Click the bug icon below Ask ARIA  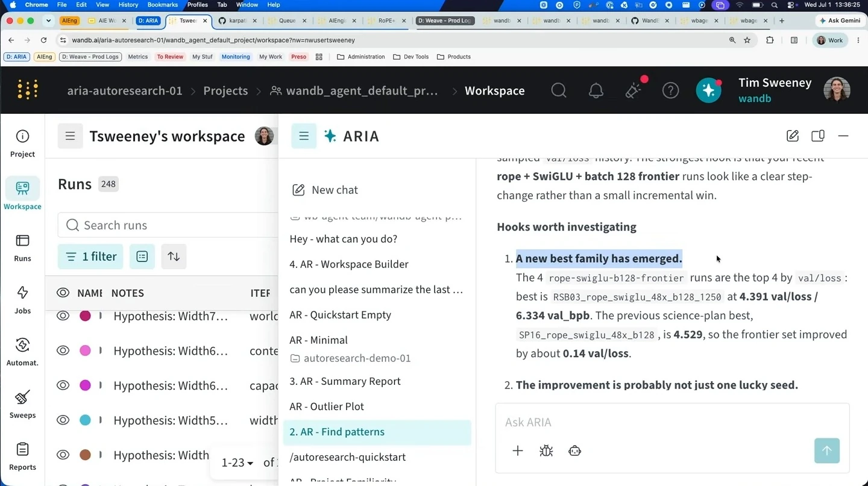[x=546, y=450]
